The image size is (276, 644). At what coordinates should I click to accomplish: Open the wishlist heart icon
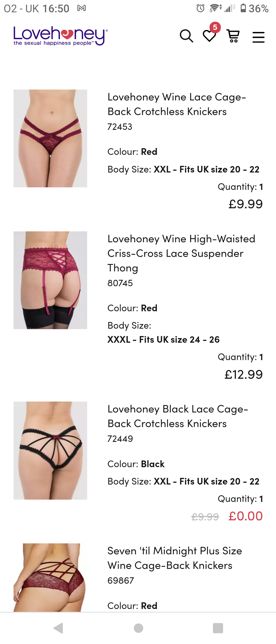(x=209, y=36)
